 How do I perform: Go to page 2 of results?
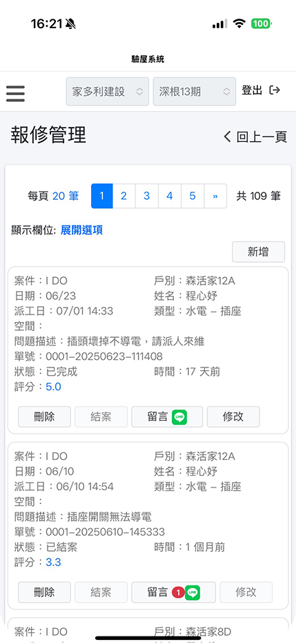(124, 196)
